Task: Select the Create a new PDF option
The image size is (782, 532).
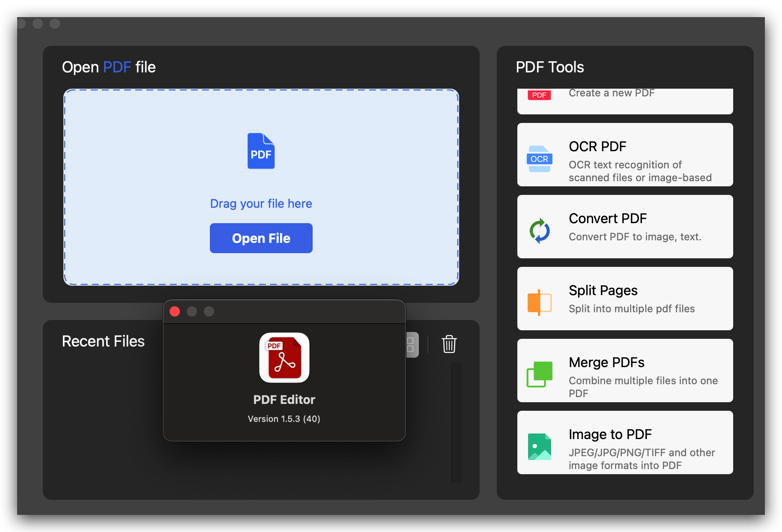Action: pos(611,93)
